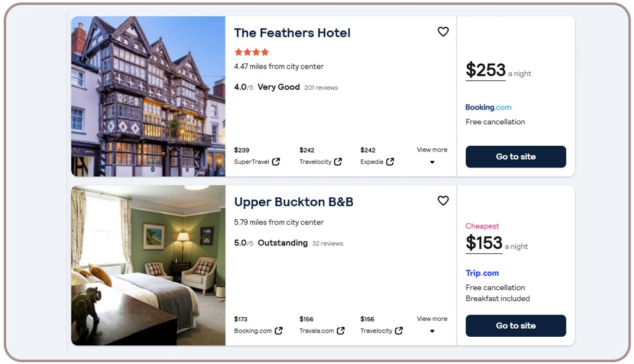Open Travelocity external link icon for Feathers

pos(338,162)
